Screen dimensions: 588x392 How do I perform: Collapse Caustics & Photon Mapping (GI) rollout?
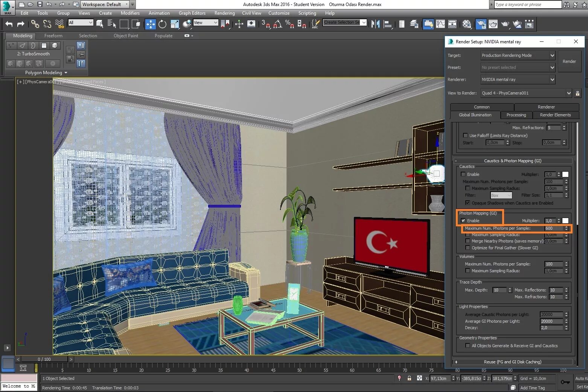click(x=513, y=161)
